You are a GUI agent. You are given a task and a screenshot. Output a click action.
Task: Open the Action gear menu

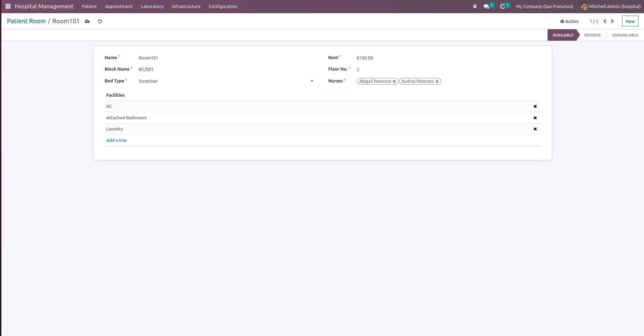click(x=569, y=21)
